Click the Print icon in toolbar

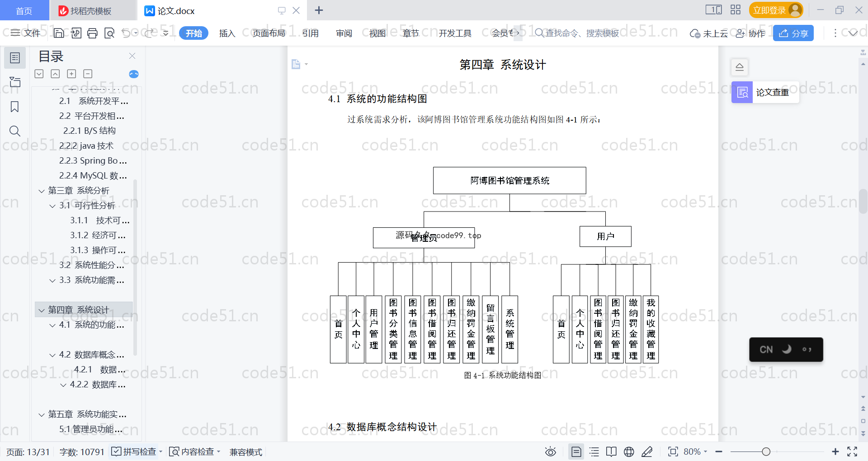92,33
